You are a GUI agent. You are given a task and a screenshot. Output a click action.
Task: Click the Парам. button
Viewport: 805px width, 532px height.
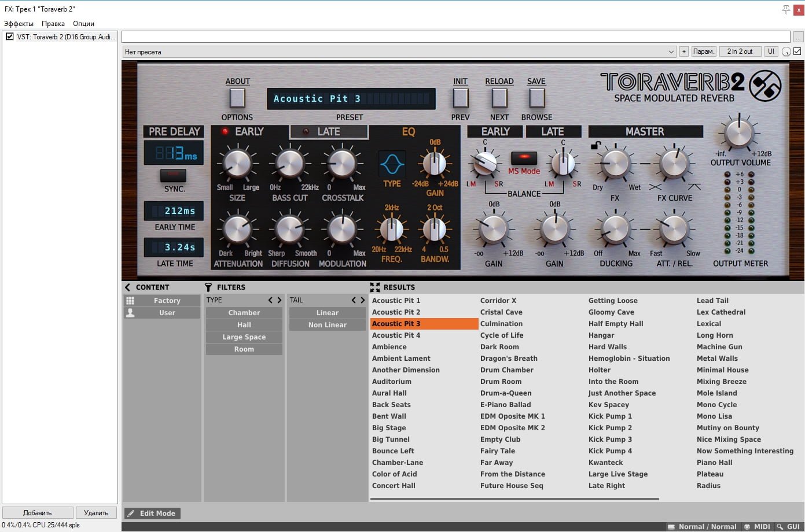tap(704, 51)
